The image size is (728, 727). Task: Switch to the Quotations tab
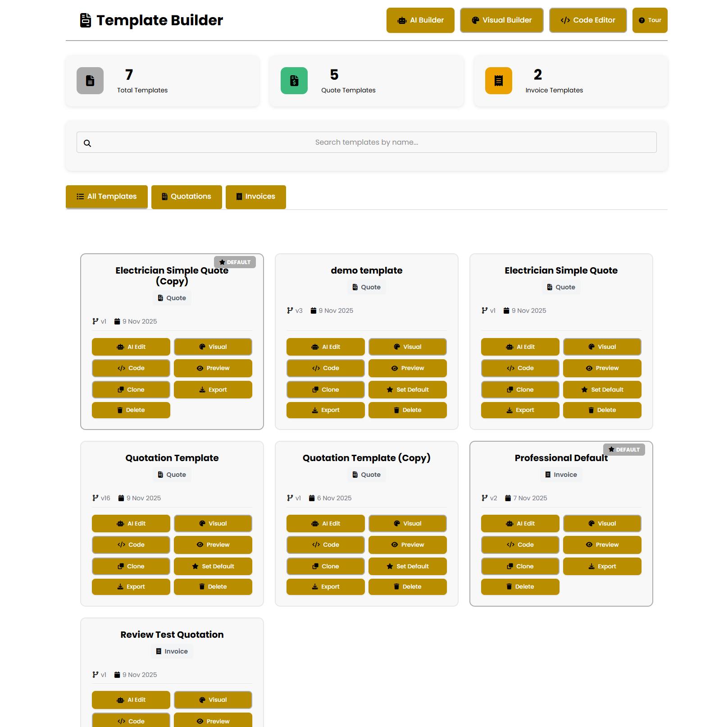click(x=186, y=197)
